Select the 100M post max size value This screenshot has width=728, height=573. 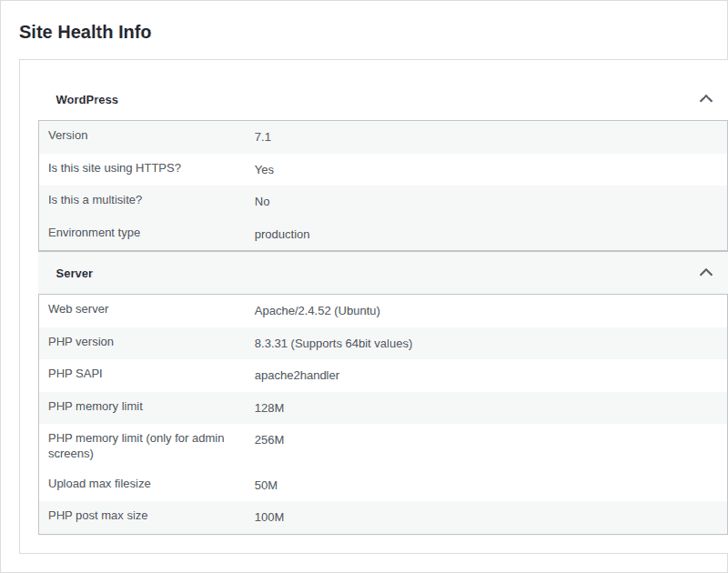[269, 518]
